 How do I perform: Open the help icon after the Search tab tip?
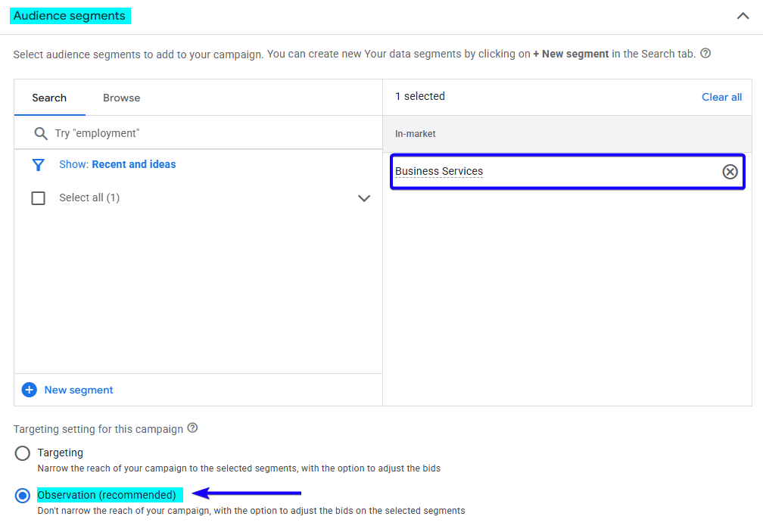point(707,53)
